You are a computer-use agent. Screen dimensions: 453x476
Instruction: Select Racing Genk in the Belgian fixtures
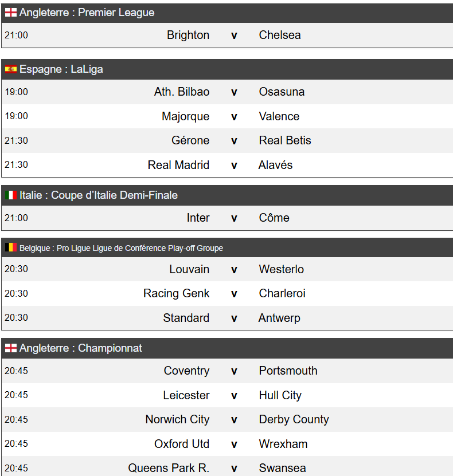177,293
